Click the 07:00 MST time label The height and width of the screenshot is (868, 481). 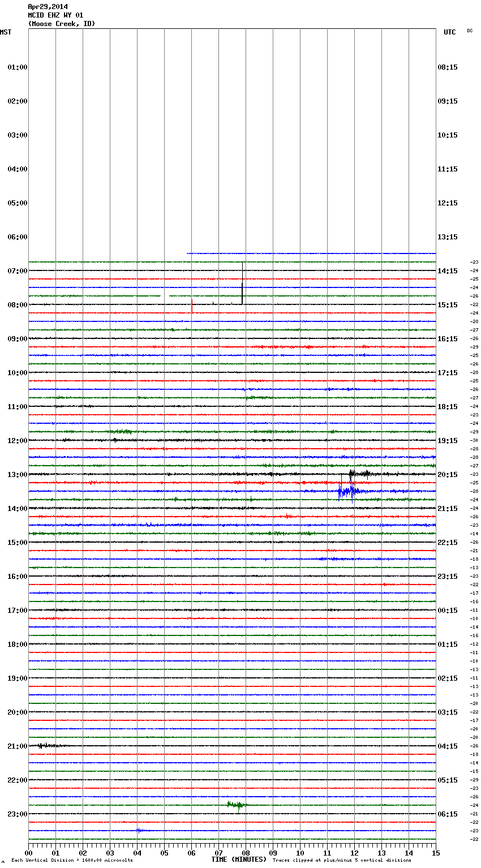18,271
